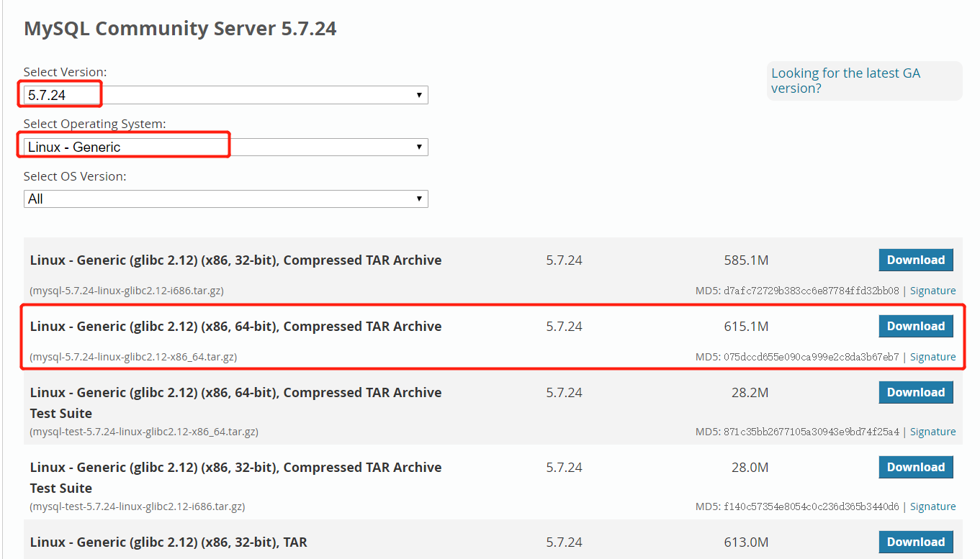Open Signature link for mysql-test x86_64 archive
Viewport: 980px width, 559px height.
point(932,432)
